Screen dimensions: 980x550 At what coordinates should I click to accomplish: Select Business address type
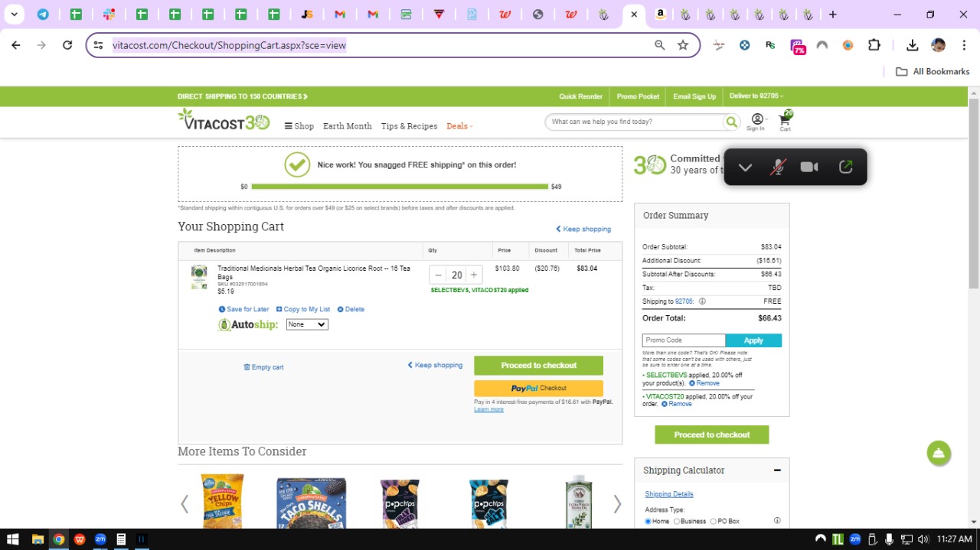[x=677, y=521]
